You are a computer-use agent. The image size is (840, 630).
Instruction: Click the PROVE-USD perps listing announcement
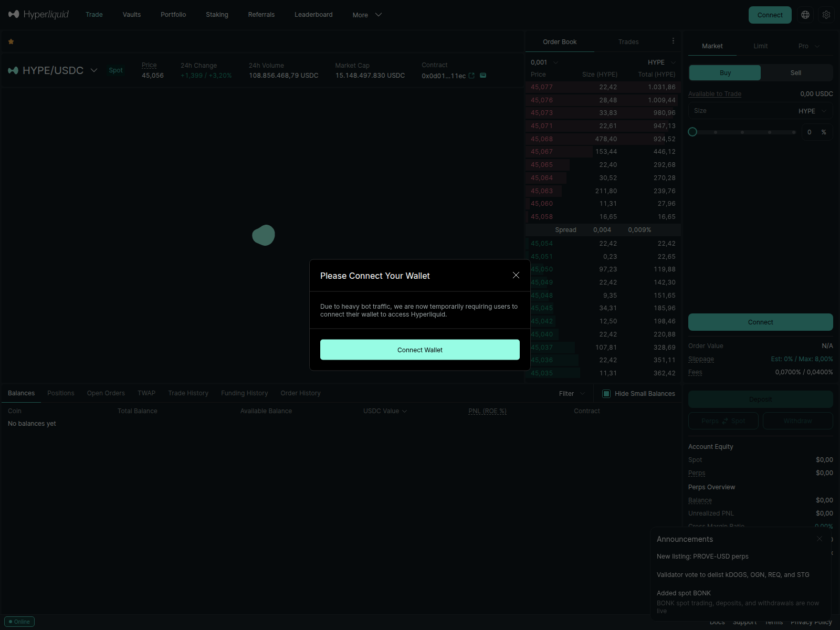pos(702,556)
